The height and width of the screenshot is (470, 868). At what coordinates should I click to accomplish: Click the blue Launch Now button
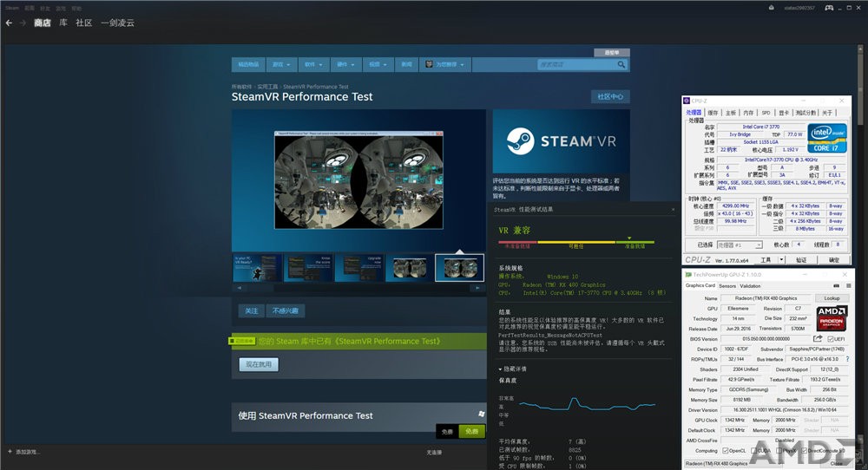259,364
